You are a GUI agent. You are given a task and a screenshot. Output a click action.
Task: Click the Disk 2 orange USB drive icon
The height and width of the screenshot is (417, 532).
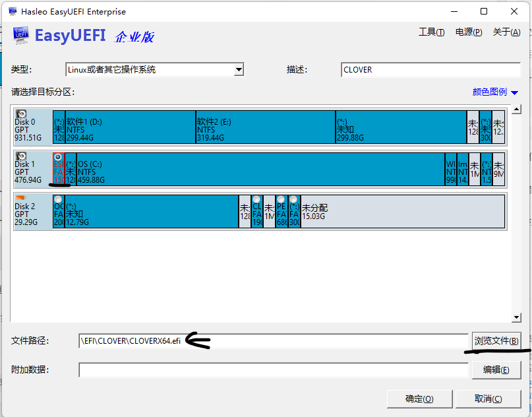[x=21, y=198]
